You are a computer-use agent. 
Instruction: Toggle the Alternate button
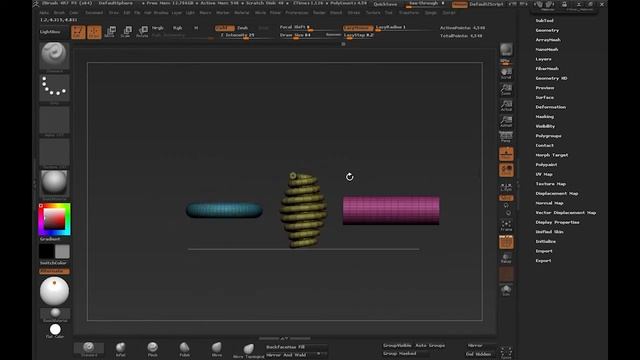[54, 271]
